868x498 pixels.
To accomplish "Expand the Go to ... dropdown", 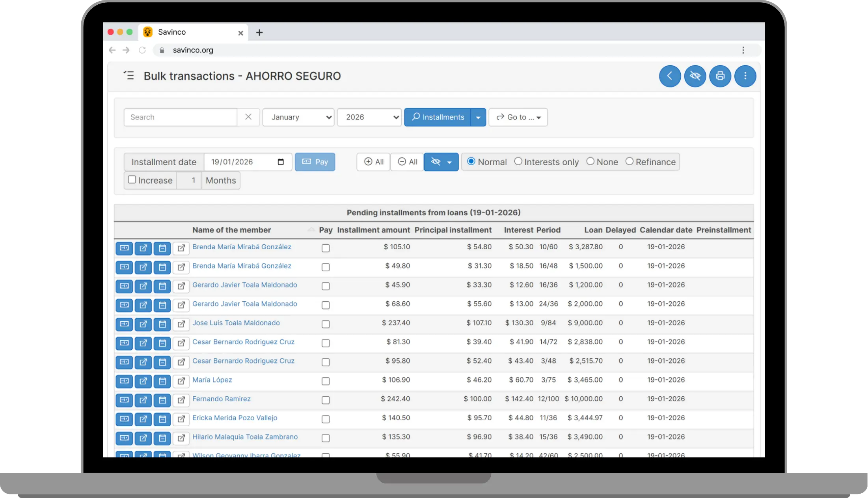I will [518, 117].
